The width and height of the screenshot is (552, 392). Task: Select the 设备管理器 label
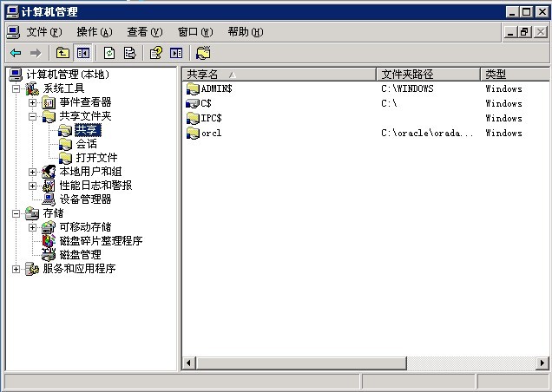click(x=85, y=199)
